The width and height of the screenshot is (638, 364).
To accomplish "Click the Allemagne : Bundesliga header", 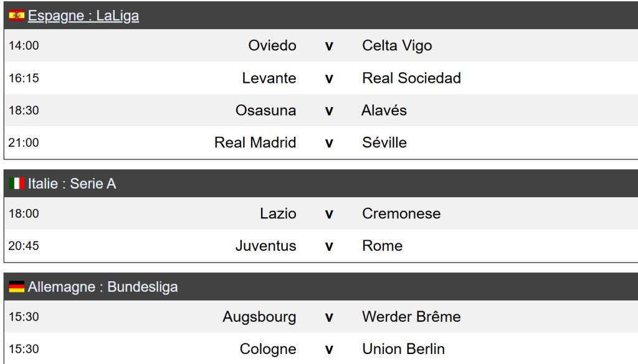I will 103,287.
